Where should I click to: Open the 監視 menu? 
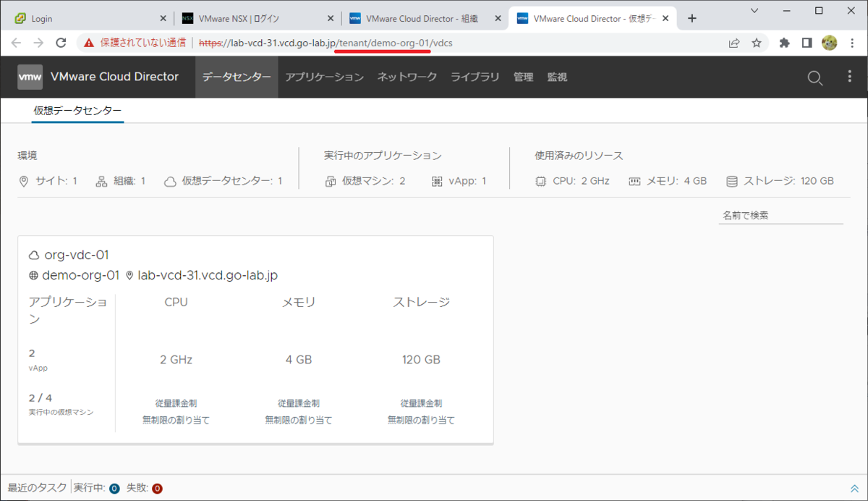point(557,77)
